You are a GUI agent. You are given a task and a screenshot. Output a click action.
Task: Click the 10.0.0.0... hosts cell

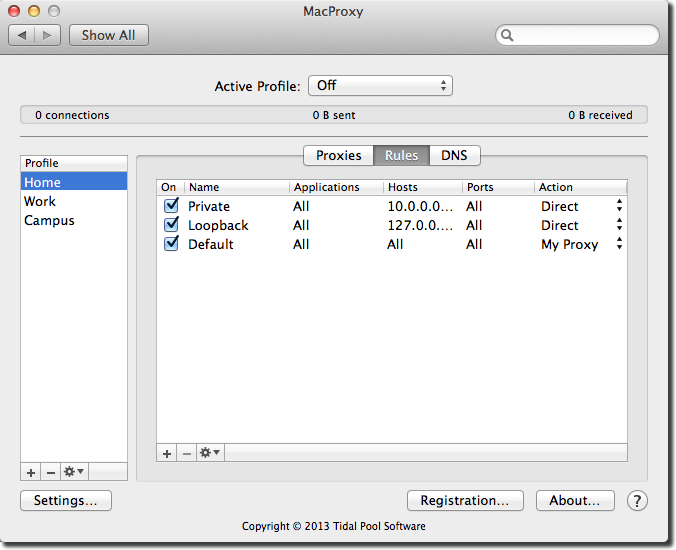click(x=420, y=206)
